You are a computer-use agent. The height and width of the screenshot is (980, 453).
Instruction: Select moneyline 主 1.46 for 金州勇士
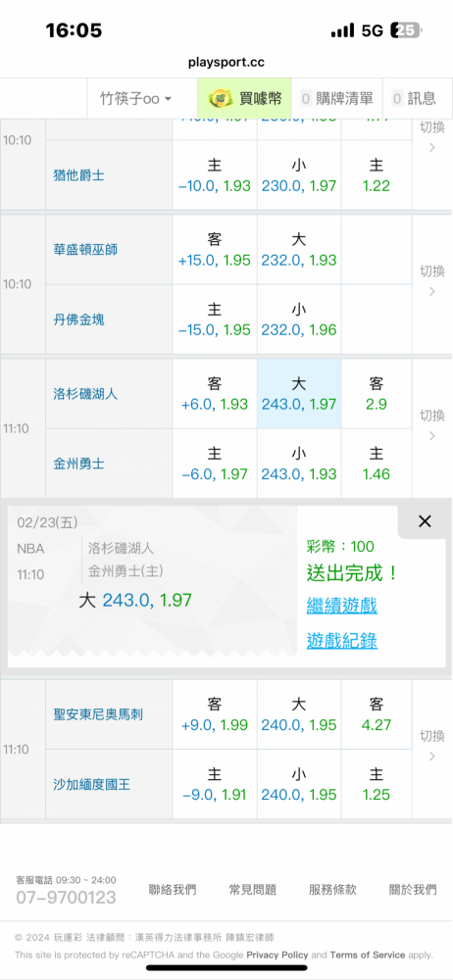click(377, 464)
